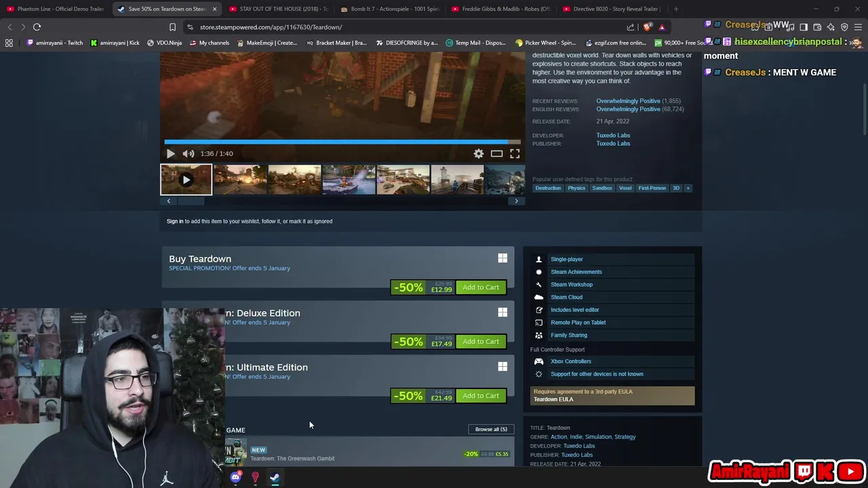Switch to Phantom Line Official Demo Trailer tab

pos(56,9)
